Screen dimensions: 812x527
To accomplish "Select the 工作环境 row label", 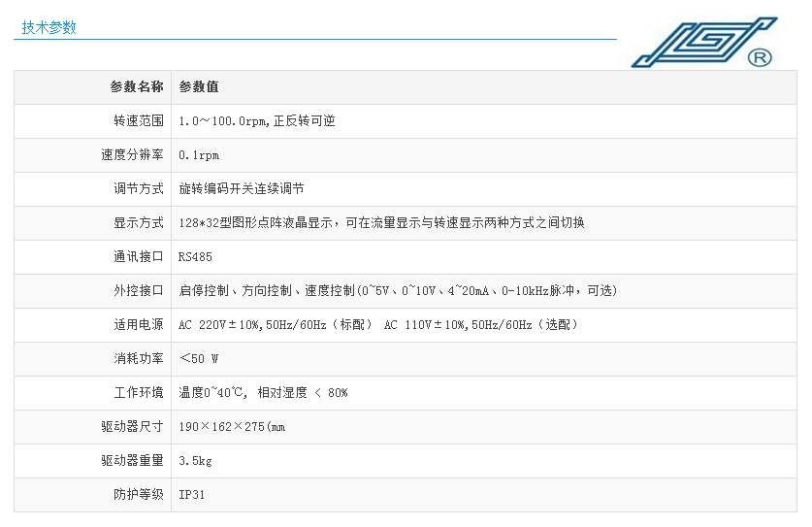I will point(139,393).
